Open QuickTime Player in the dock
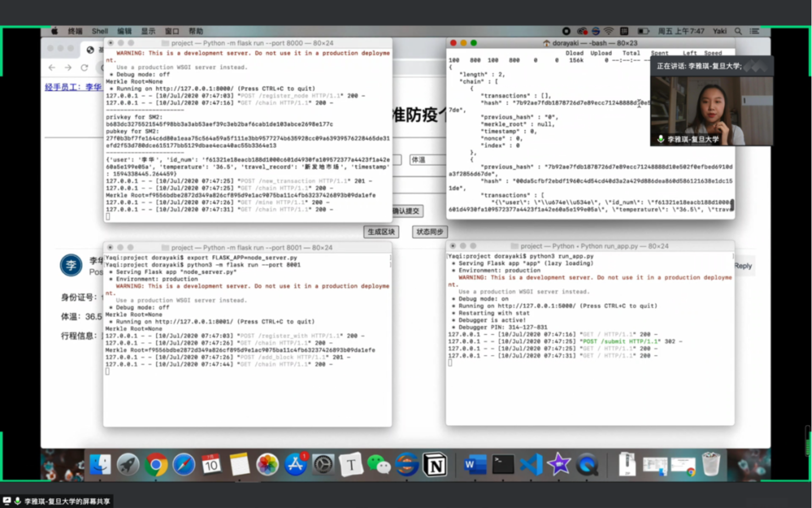812x508 pixels. click(587, 465)
